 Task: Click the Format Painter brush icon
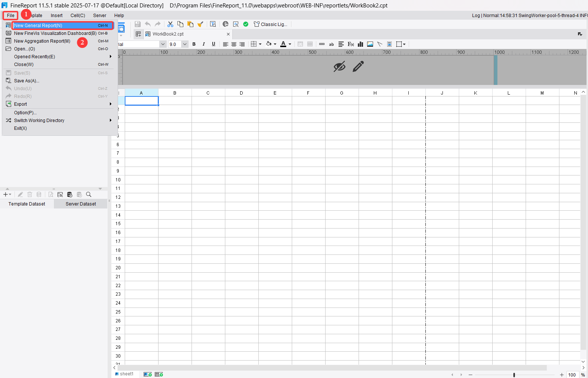(200, 24)
